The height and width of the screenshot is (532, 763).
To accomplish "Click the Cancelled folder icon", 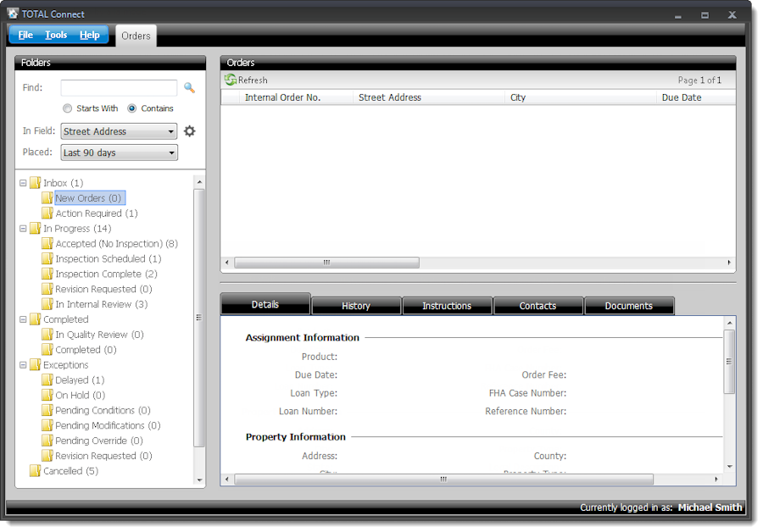I will coord(35,471).
